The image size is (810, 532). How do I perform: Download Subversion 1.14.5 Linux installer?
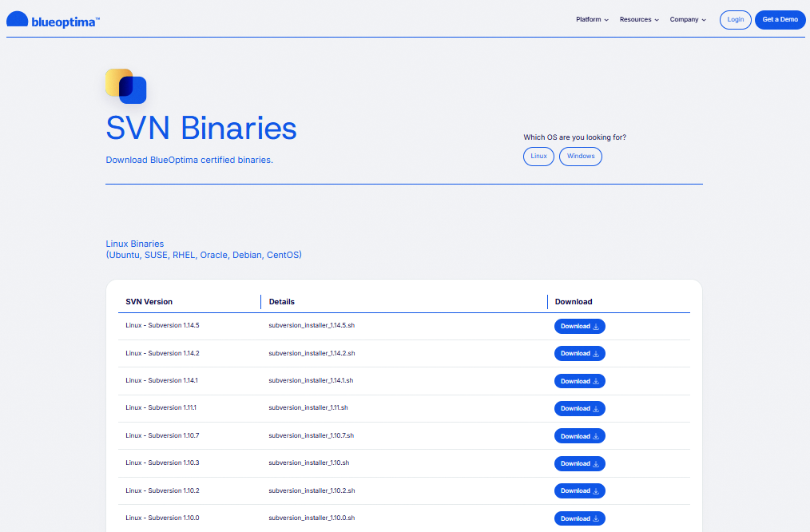pyautogui.click(x=579, y=326)
